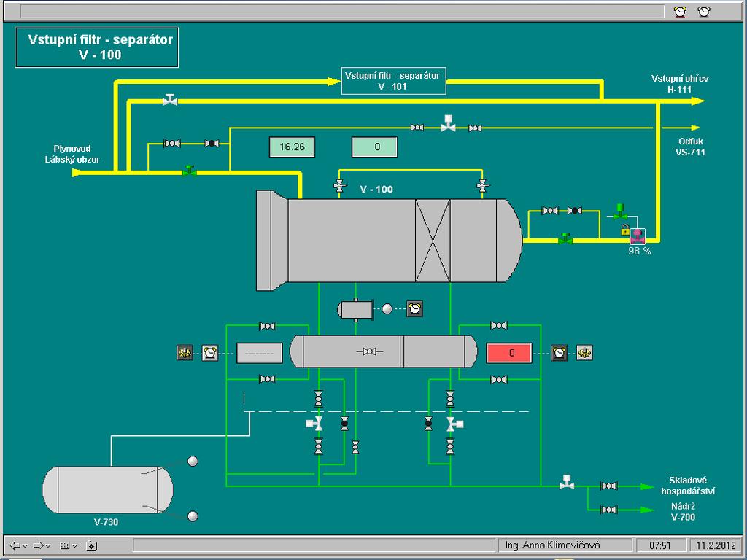Screen dimensions: 747x560
Task: Click the filter element cross section in V-100
Action: (433, 241)
